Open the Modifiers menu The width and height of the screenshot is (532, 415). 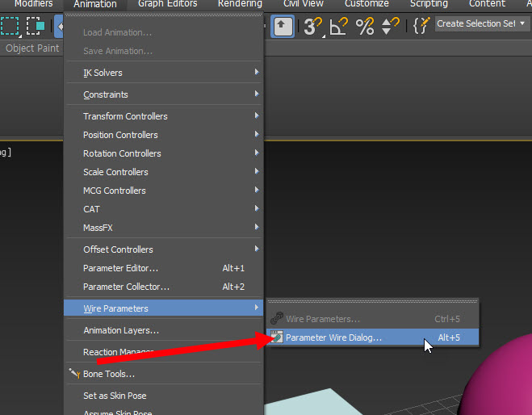pos(34,4)
